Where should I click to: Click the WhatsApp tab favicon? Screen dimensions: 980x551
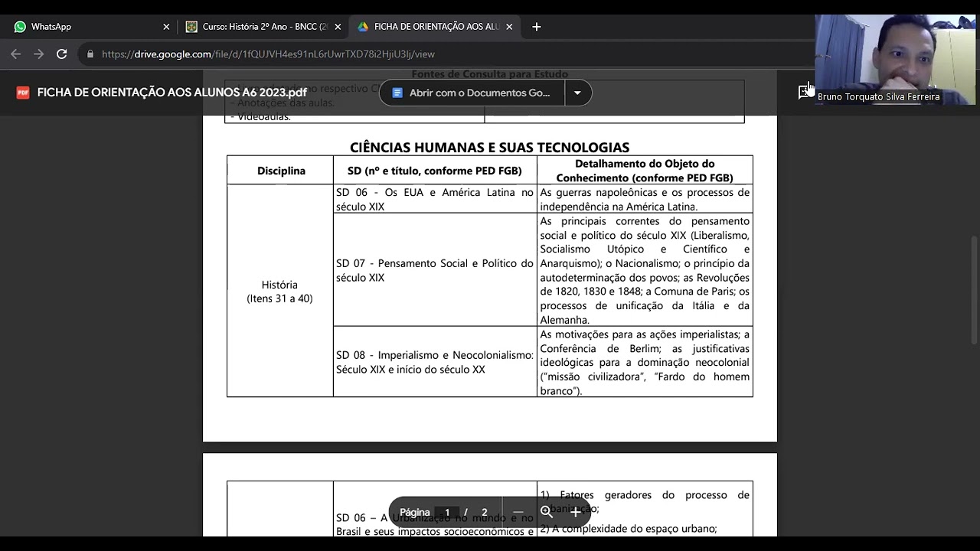tap(20, 26)
